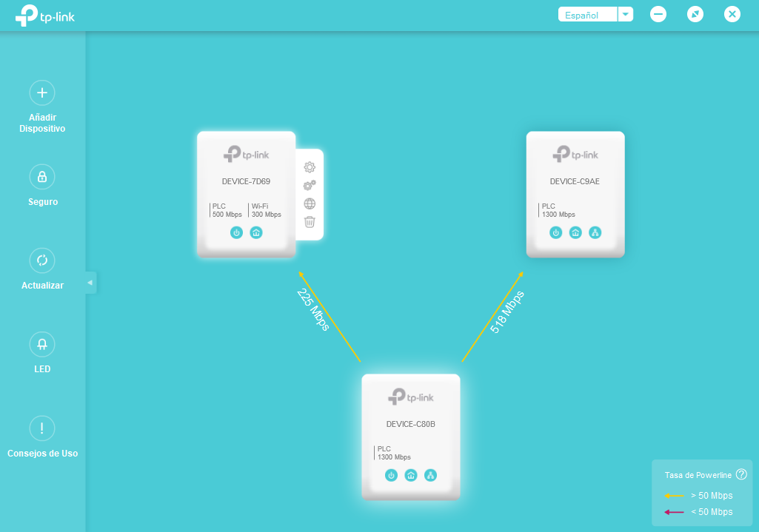The image size is (759, 532).
Task: Click power icon on DEVICE-7D69
Action: pos(236,232)
